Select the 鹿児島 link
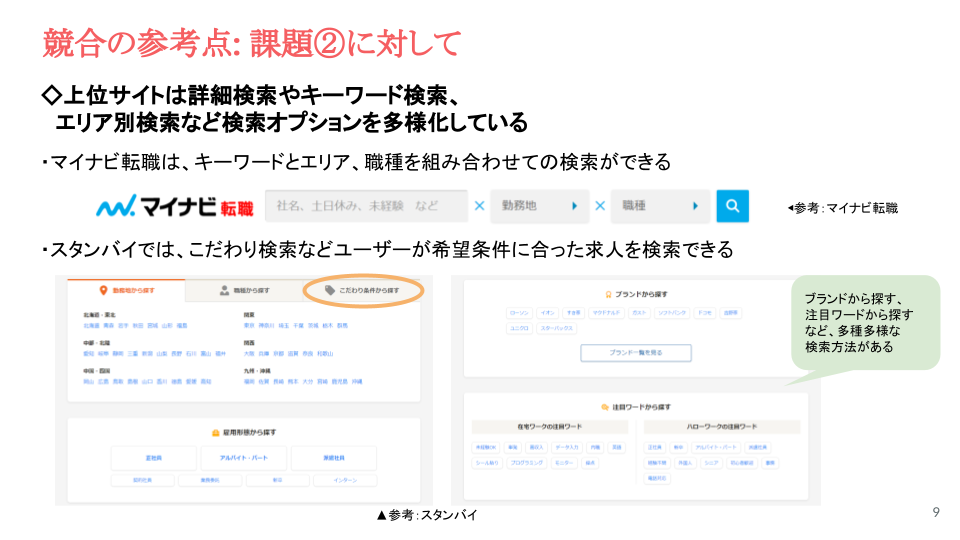 (x=339, y=381)
